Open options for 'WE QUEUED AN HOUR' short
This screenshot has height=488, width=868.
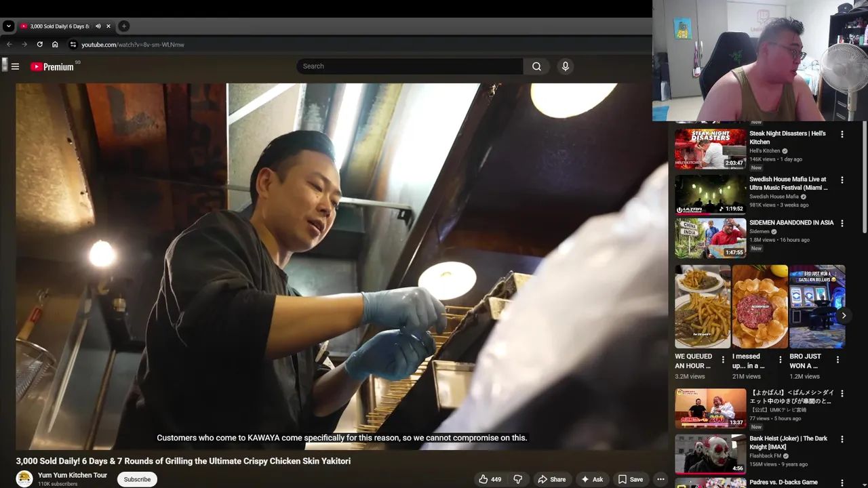click(x=723, y=360)
